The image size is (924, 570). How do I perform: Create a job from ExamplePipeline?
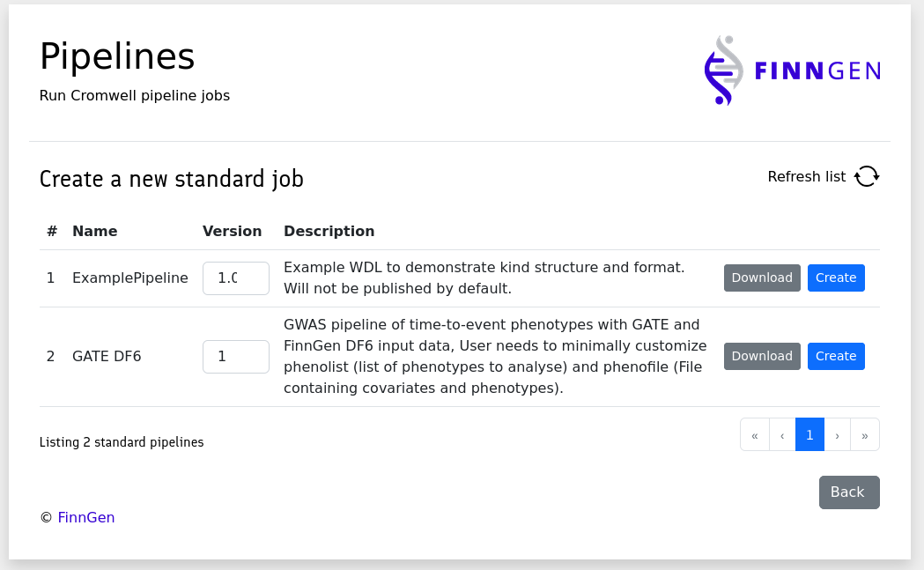coord(836,278)
